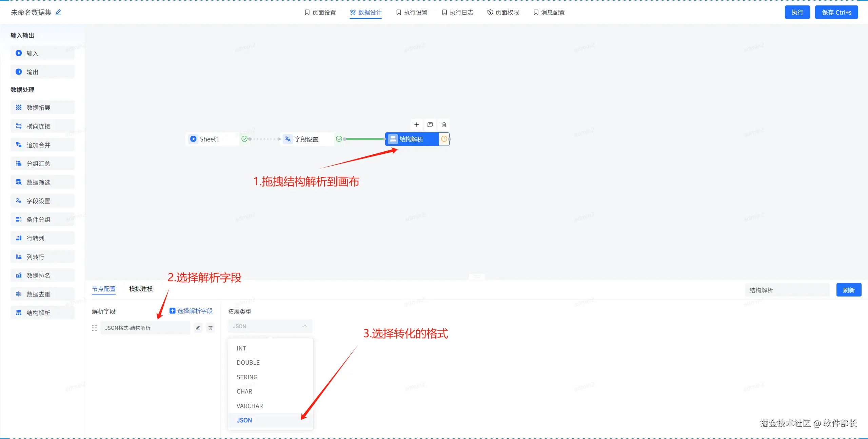
Task: Click the edit dataset name pencil icon
Action: [x=58, y=13]
